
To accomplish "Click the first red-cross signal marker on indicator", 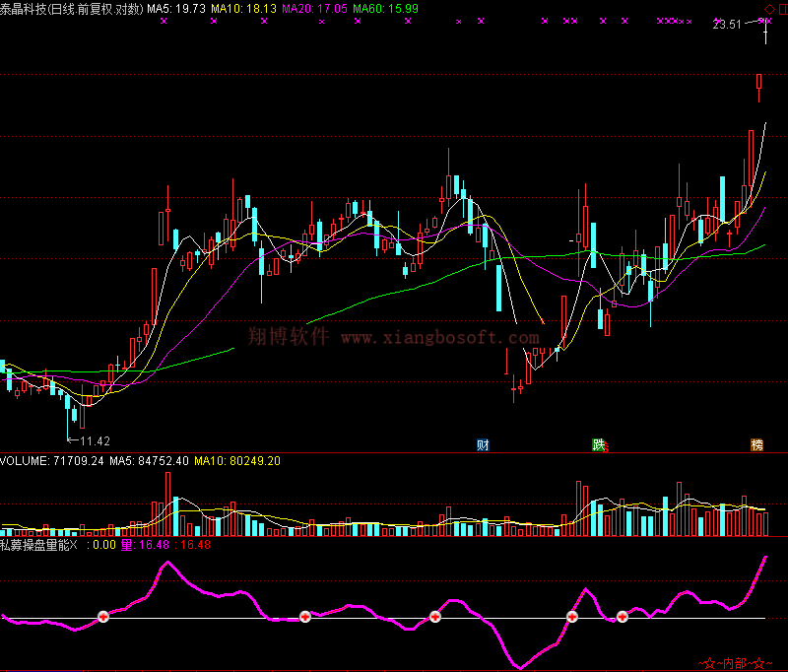I will pyautogui.click(x=103, y=617).
